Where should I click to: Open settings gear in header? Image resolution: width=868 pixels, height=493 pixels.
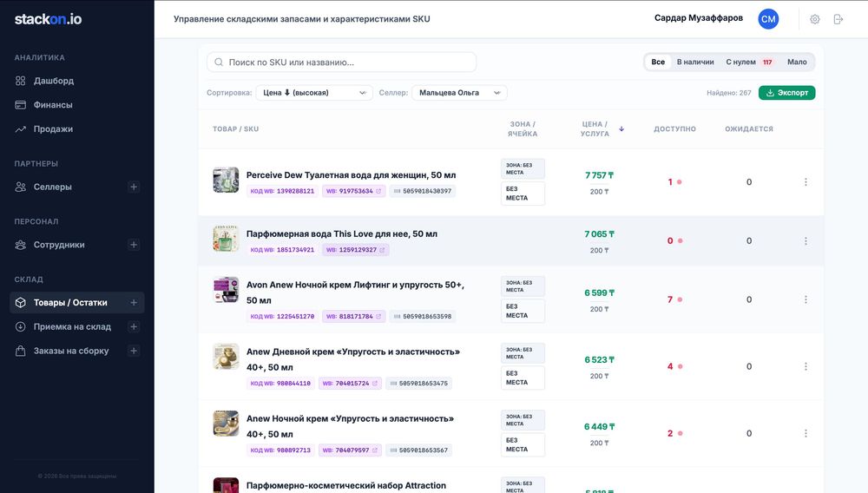[815, 19]
